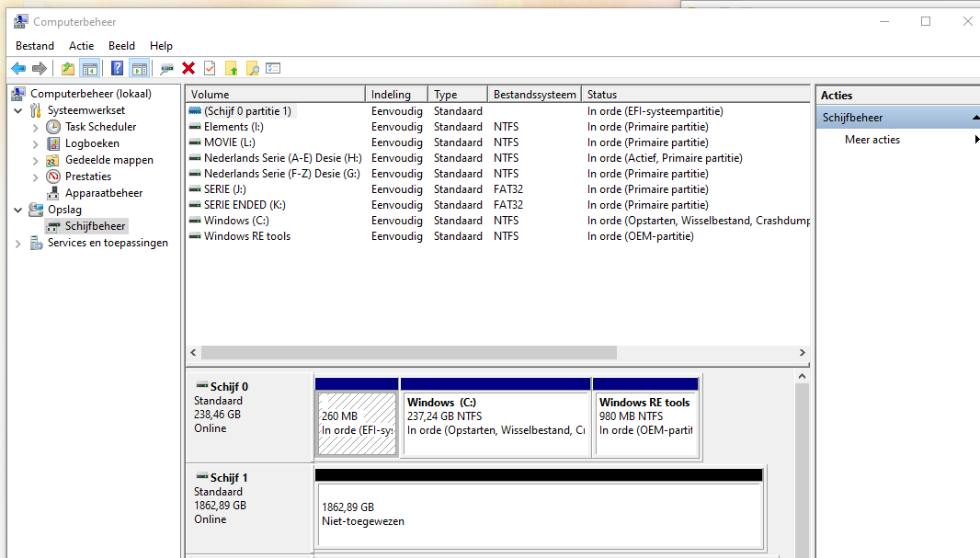This screenshot has height=558, width=980.
Task: Click the Apparaatbeheer device icon
Action: coord(53,193)
